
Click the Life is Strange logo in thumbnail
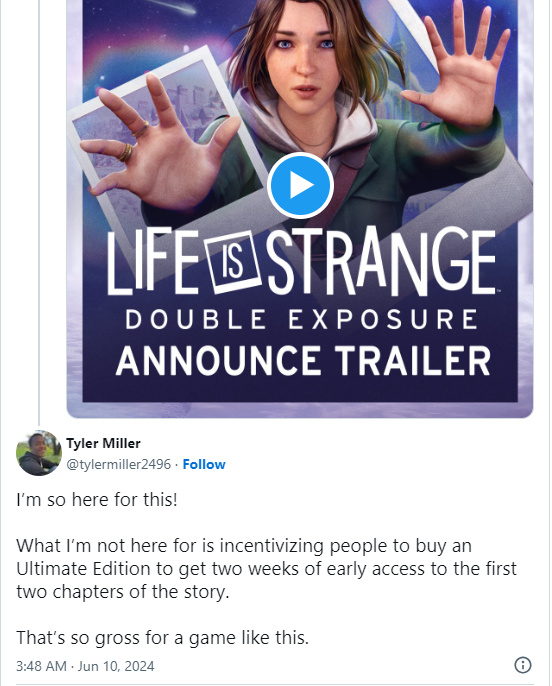[301, 261]
